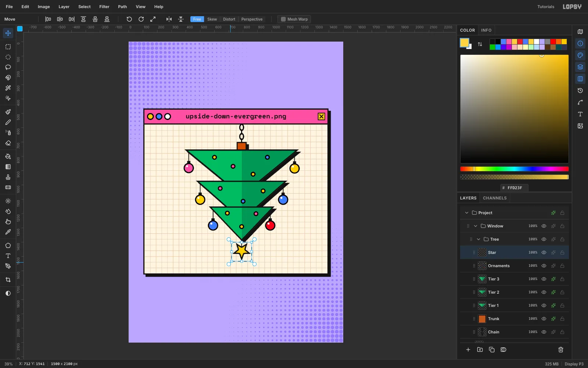This screenshot has height=368, width=588.
Task: Click the Rotate counter-clockwise icon
Action: point(129,19)
